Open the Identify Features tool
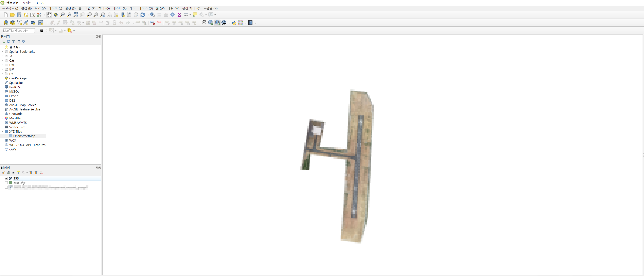Image resolution: width=644 pixels, height=276 pixels. pos(152,15)
